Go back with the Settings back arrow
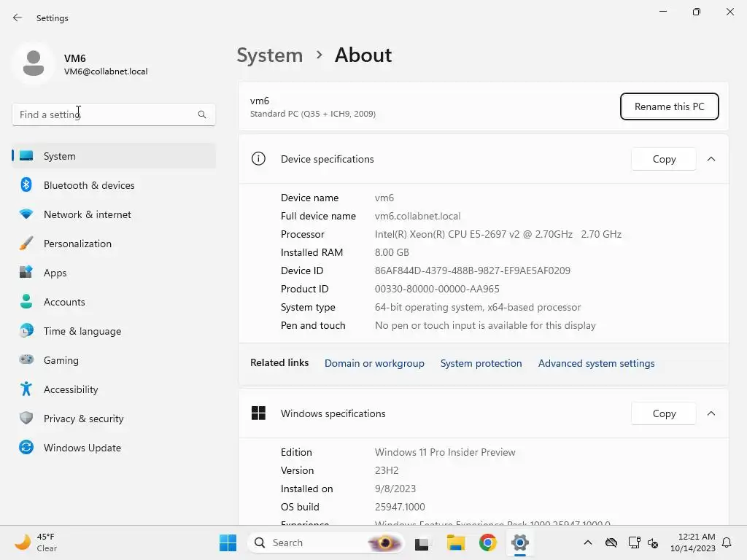Screen dimensions: 747x560 pos(18,17)
